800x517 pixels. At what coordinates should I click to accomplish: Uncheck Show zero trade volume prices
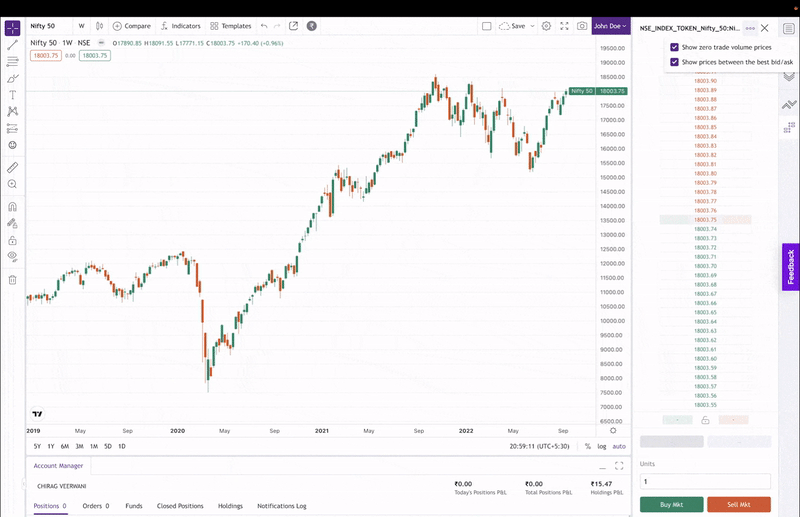point(674,47)
